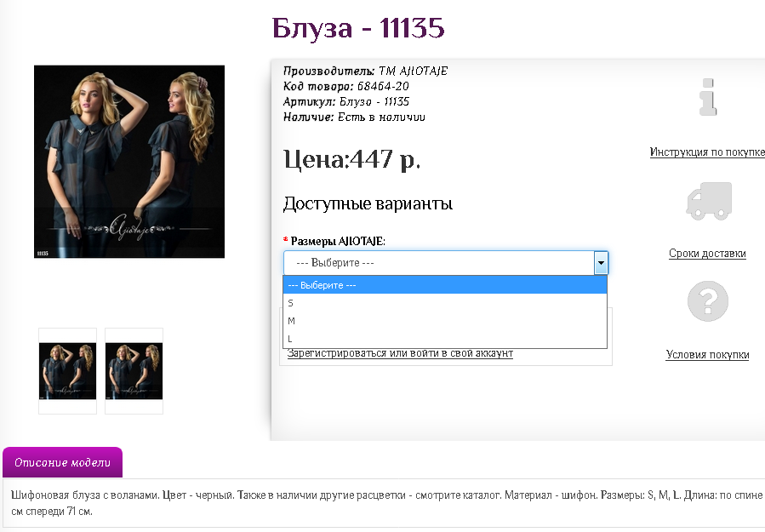Image resolution: width=765 pixels, height=532 pixels.
Task: Click the delivery truck icon
Action: [x=709, y=201]
